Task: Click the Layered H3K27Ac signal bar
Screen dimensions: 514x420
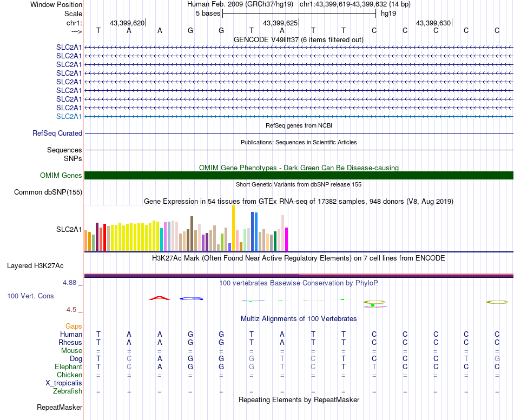Action: click(299, 276)
